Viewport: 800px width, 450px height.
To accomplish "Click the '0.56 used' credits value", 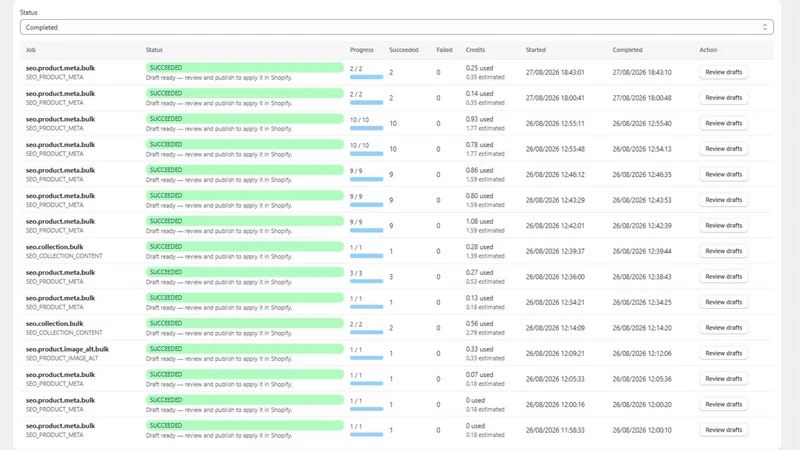I will 479,323.
